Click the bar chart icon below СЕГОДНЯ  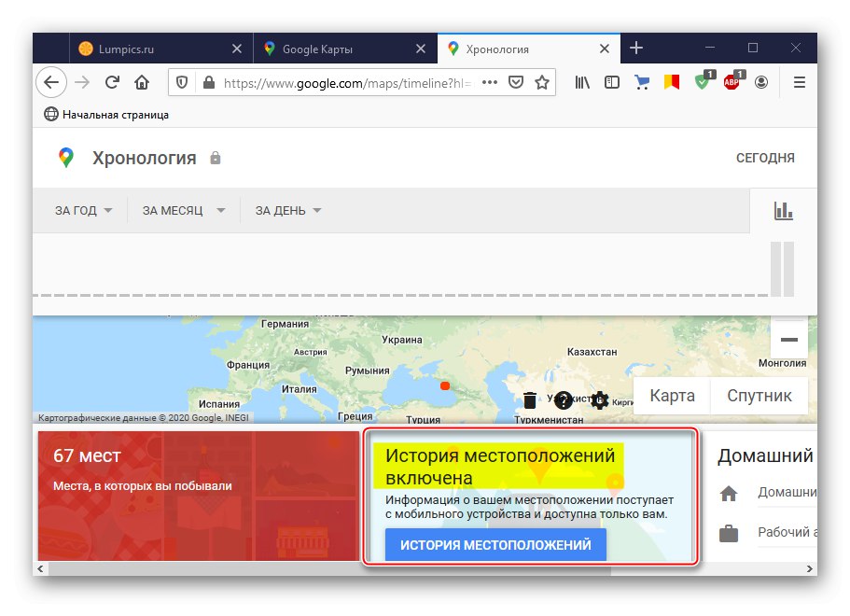pyautogui.click(x=783, y=210)
